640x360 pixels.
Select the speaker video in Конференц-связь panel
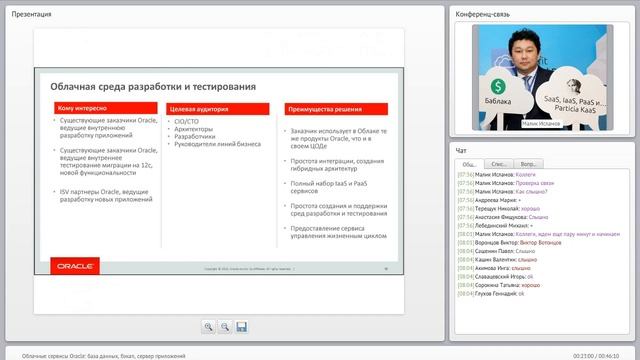pos(542,78)
